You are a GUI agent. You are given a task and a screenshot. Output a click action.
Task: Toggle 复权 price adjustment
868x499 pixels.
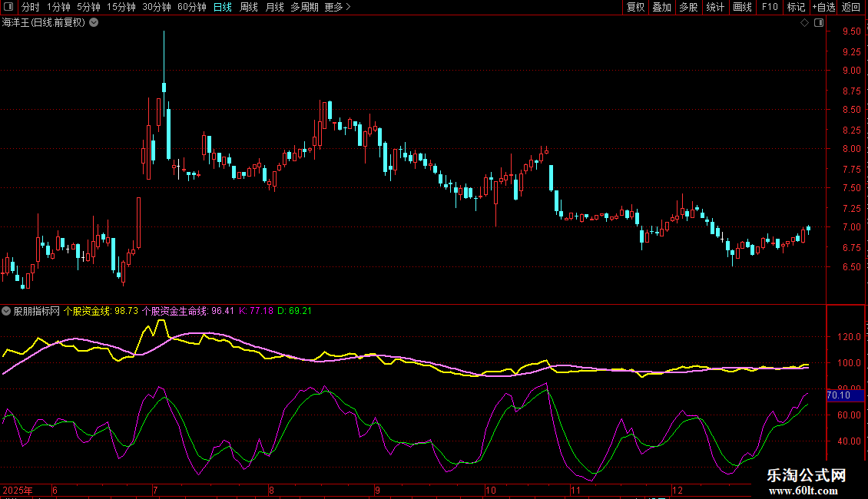click(x=635, y=7)
